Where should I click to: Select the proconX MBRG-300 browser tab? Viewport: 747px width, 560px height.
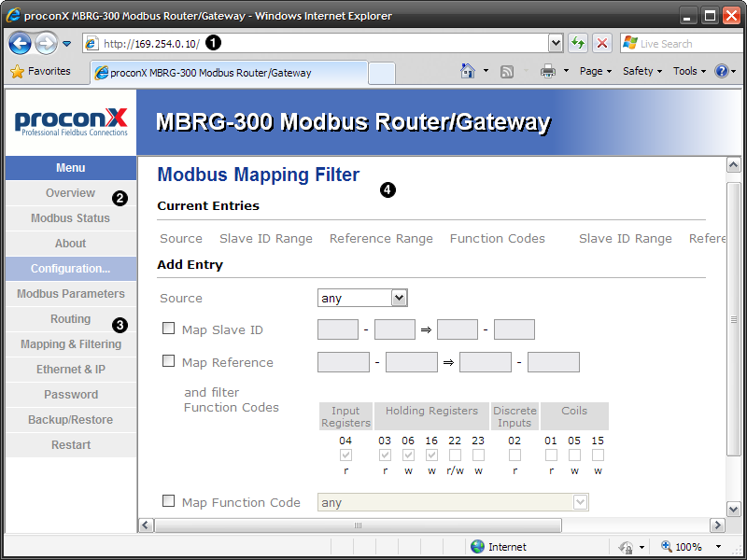pyautogui.click(x=229, y=73)
